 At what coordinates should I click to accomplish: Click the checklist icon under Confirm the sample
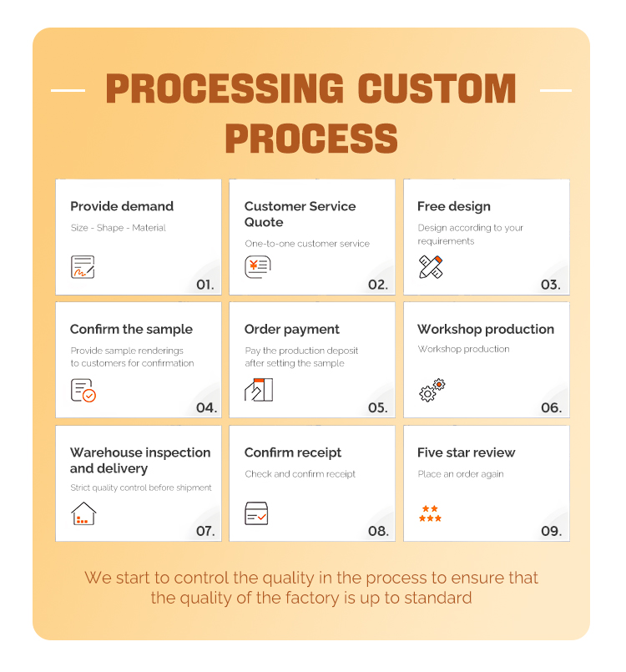tap(83, 390)
